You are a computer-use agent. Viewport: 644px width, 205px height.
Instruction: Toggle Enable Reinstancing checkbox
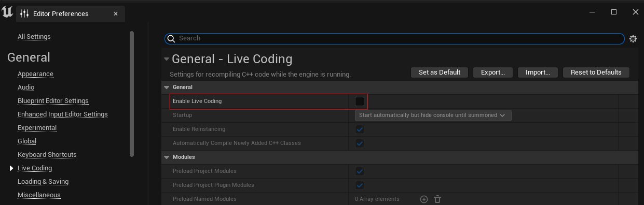click(359, 129)
